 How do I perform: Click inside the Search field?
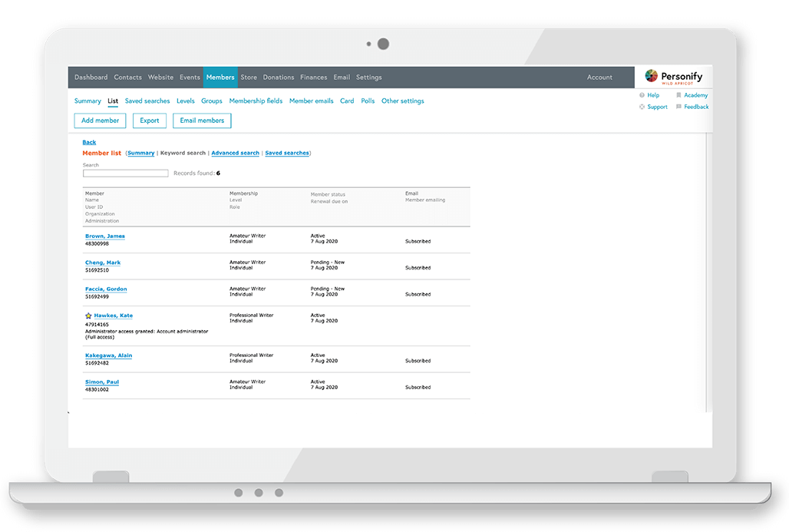coord(125,173)
